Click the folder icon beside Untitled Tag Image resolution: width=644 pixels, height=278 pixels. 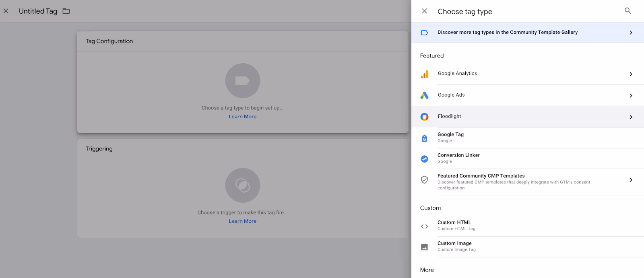click(66, 11)
